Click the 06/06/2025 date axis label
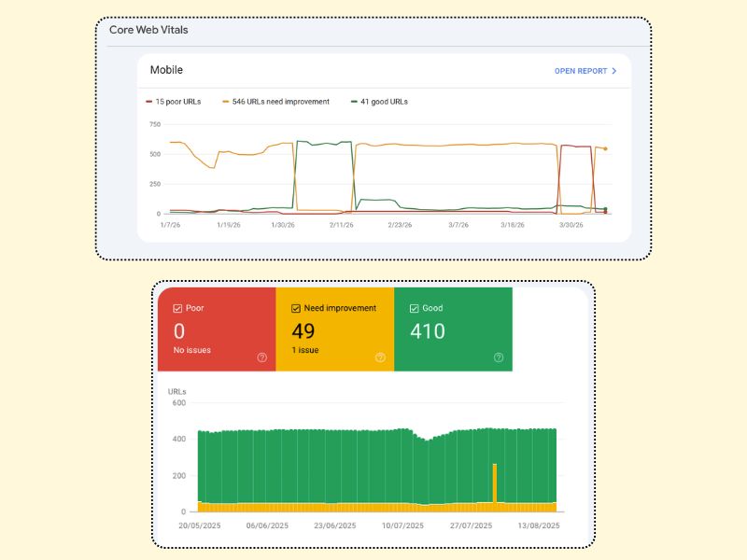The image size is (747, 560). [x=267, y=525]
